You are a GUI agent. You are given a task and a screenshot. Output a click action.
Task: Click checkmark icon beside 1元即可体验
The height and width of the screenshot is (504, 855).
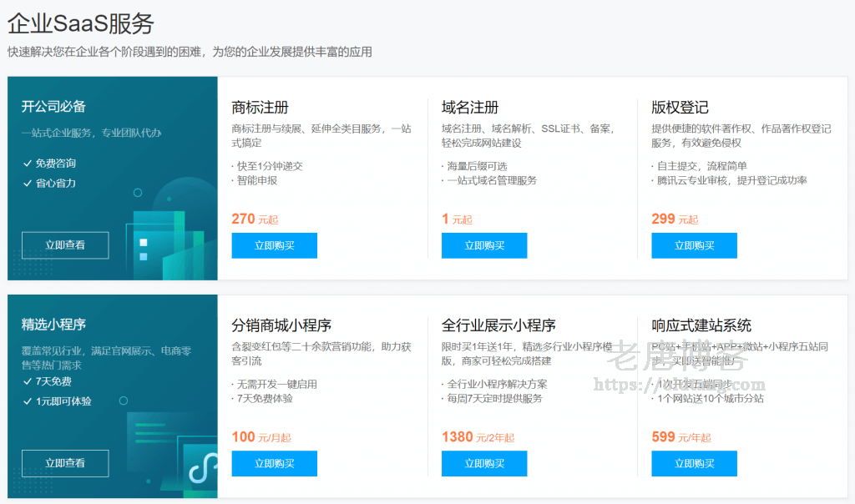28,401
